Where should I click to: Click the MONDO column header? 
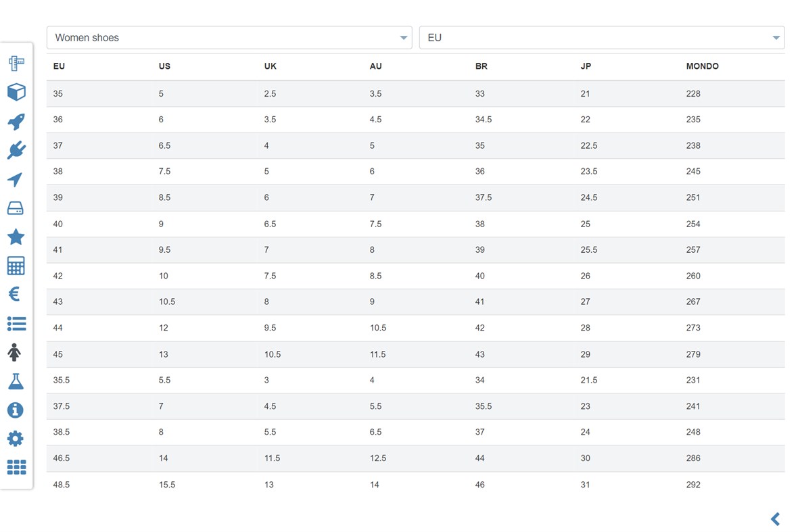click(x=702, y=66)
